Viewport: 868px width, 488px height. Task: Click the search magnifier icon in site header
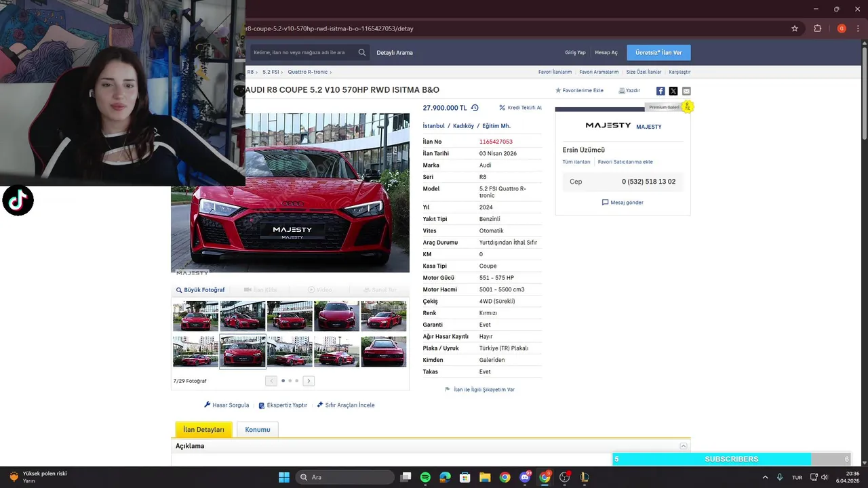click(362, 52)
